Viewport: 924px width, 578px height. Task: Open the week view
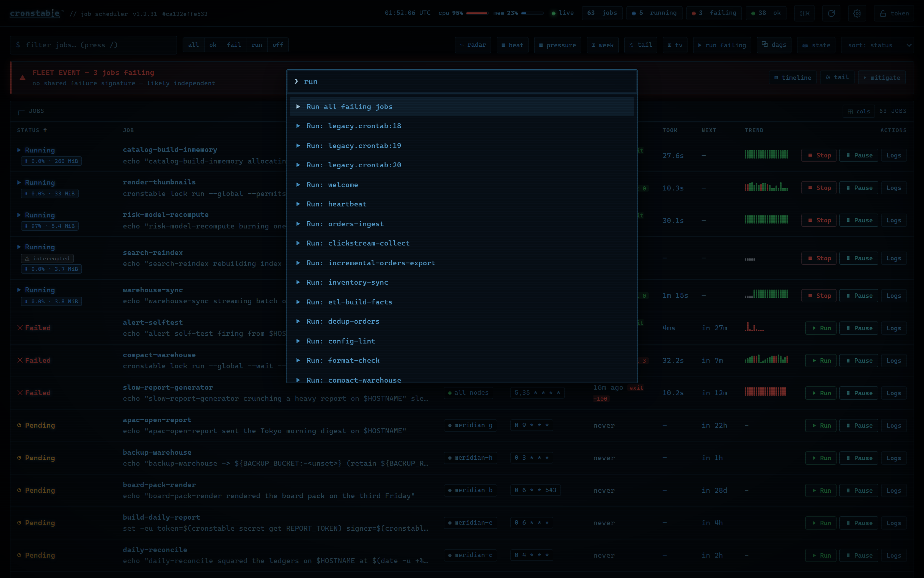pos(603,45)
